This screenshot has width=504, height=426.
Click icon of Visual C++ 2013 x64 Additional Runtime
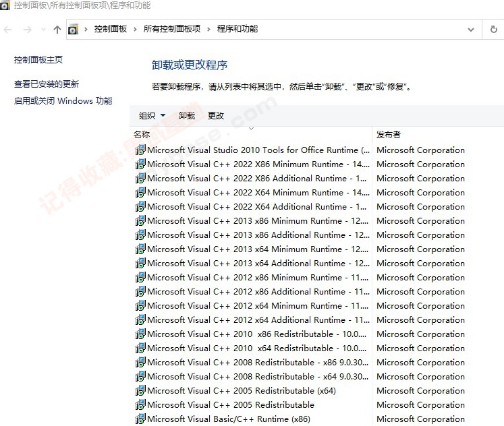[140, 263]
